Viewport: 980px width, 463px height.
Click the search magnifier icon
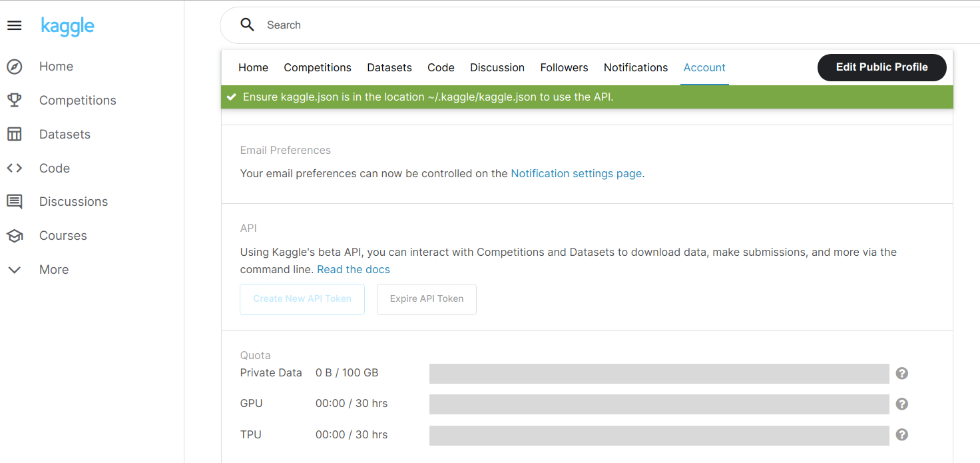click(x=247, y=24)
